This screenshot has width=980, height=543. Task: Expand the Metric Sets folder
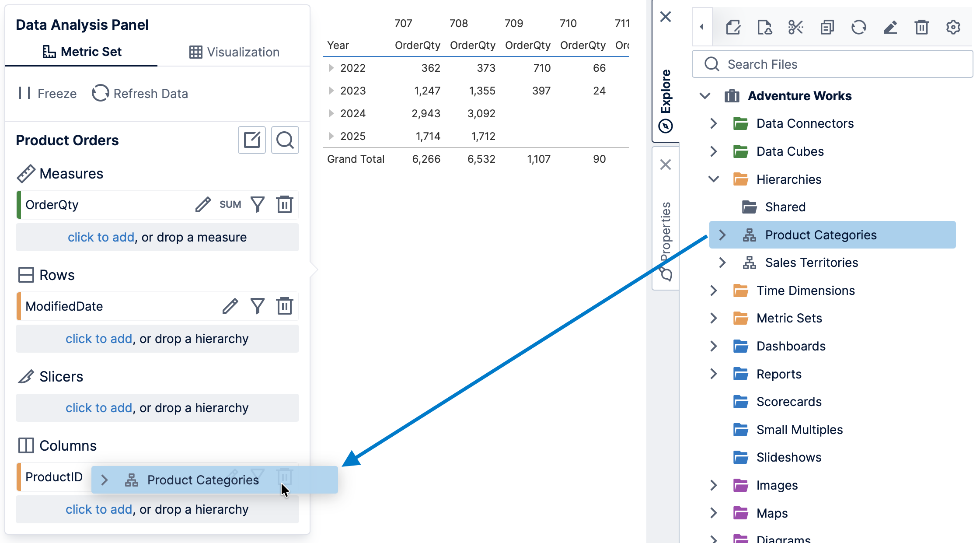click(x=714, y=318)
